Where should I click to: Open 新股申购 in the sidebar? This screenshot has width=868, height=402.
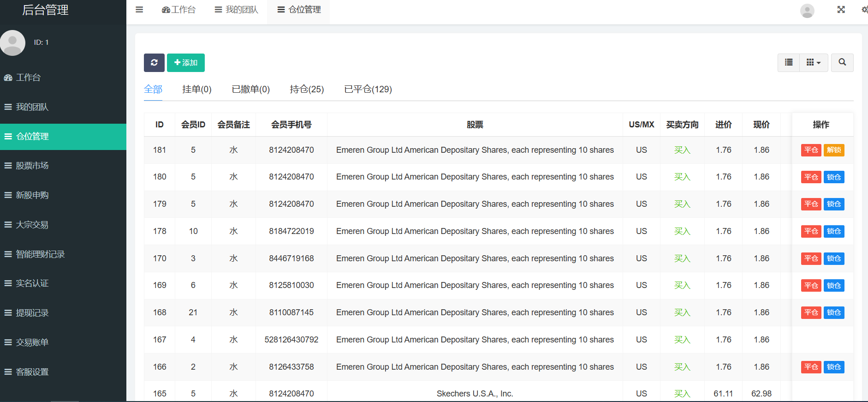(x=32, y=195)
